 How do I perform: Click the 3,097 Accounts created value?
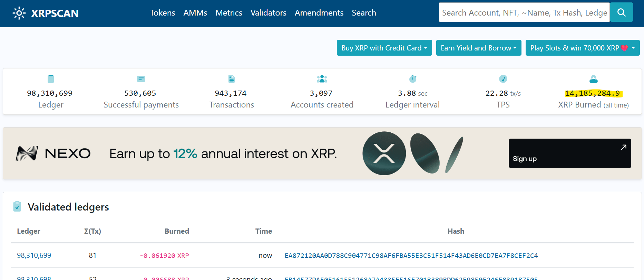321,93
